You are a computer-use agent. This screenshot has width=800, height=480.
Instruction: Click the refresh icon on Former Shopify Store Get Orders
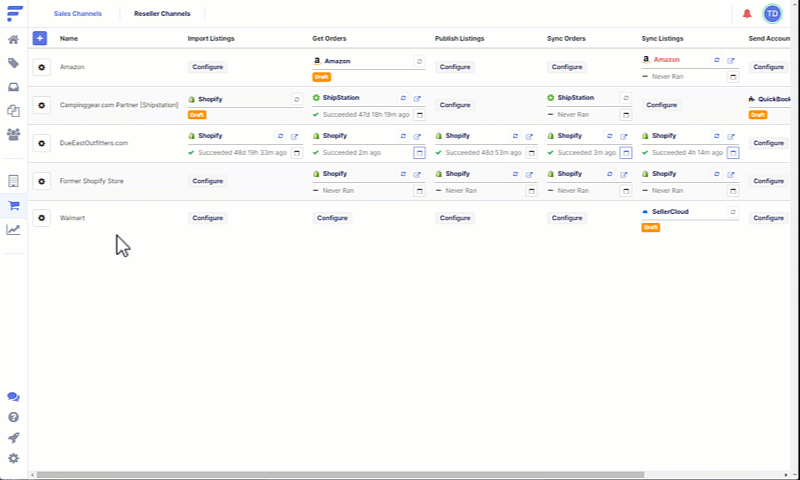[x=403, y=174]
